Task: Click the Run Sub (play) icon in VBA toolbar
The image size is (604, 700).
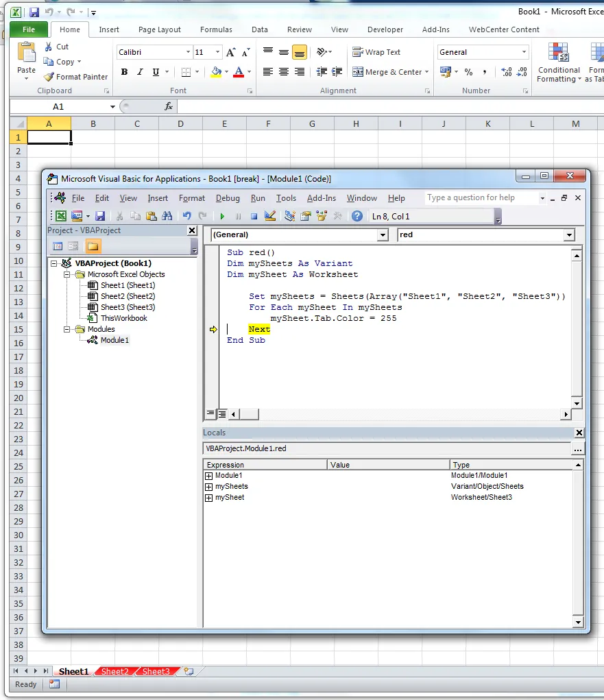Action: (222, 217)
